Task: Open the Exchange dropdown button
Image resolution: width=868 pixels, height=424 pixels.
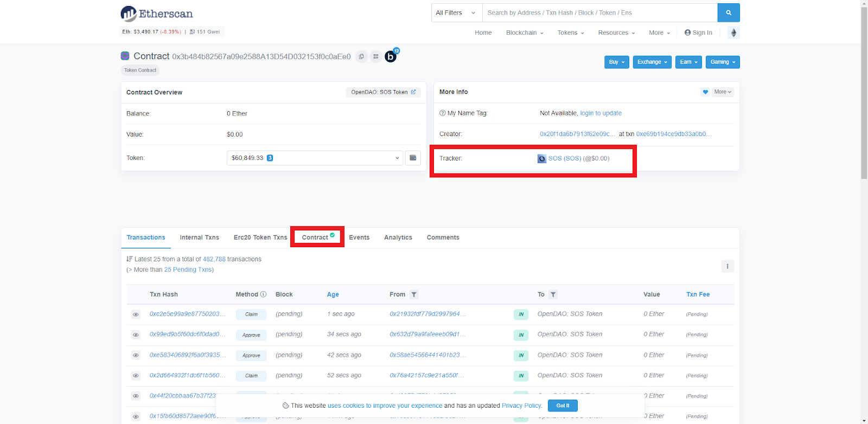Action: [652, 62]
